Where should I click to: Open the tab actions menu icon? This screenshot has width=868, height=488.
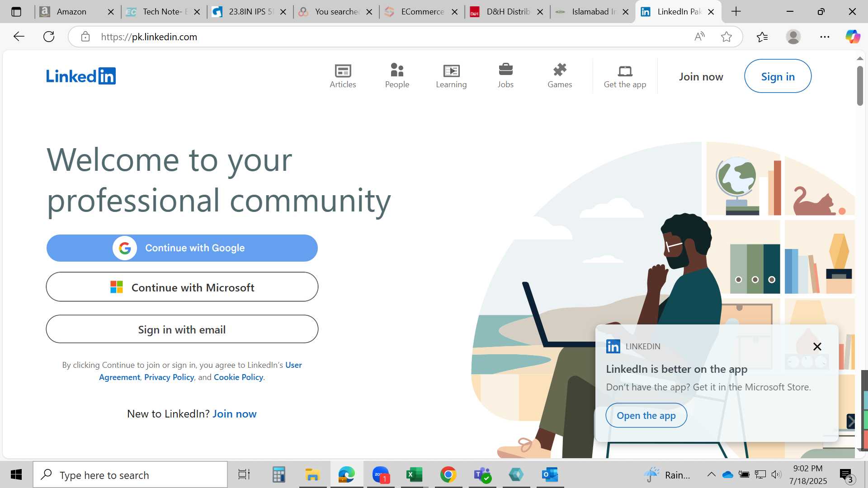click(x=16, y=12)
